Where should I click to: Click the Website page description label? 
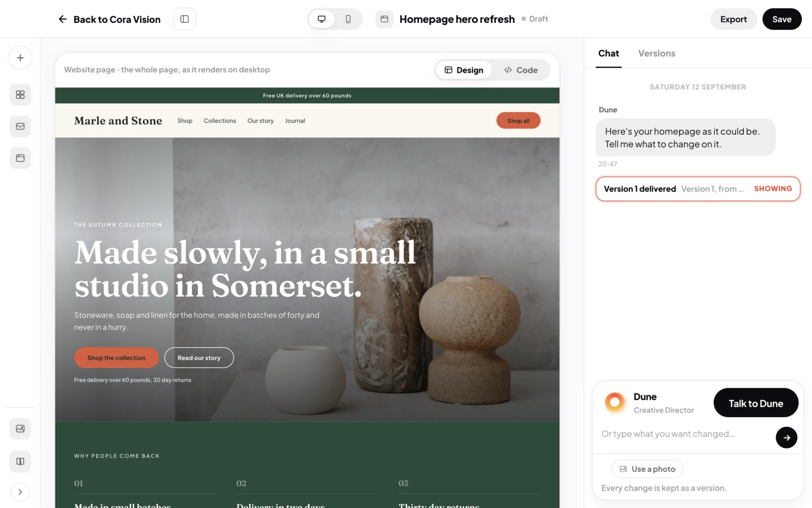click(167, 70)
